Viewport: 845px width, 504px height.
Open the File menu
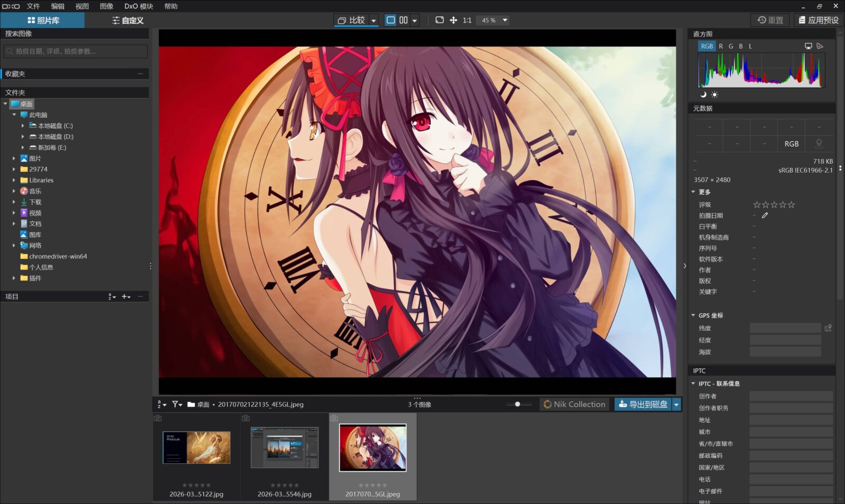coord(33,6)
